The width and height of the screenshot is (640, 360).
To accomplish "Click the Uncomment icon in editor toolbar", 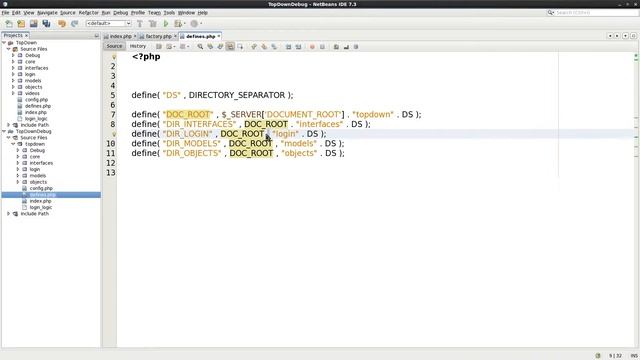I will coord(336,47).
